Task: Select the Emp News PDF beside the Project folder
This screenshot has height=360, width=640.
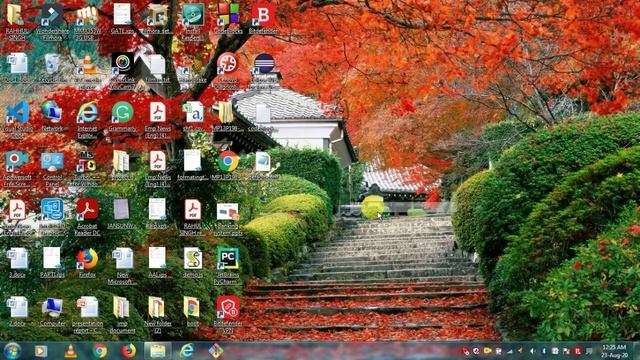Action: [x=158, y=168]
